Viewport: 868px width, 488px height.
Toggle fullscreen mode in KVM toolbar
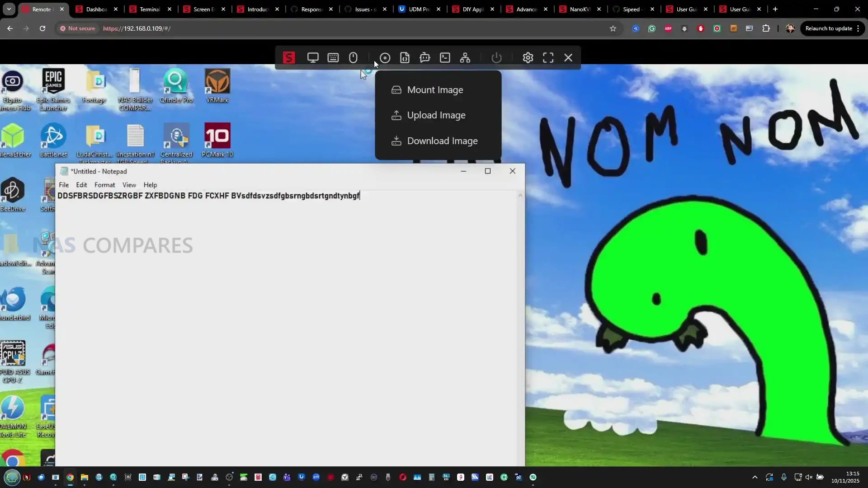pyautogui.click(x=548, y=58)
